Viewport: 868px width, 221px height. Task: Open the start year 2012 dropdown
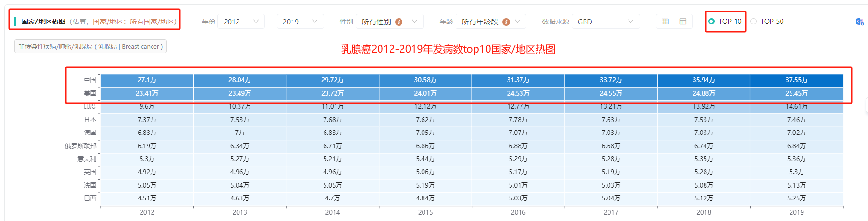[x=241, y=22]
